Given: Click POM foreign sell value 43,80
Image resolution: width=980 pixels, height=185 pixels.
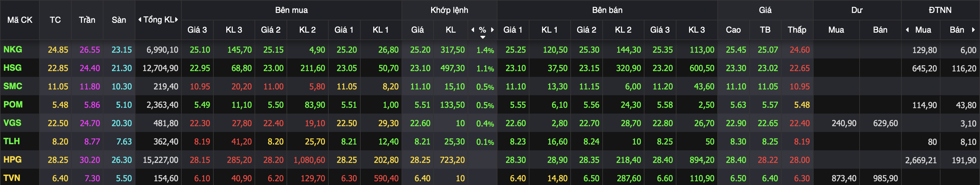Looking at the screenshot, I should (x=966, y=105).
